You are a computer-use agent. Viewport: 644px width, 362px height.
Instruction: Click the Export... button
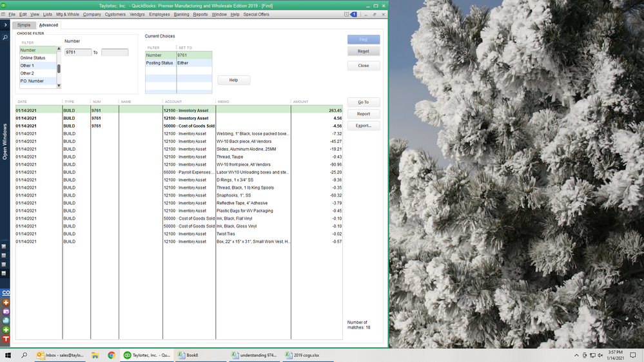tap(363, 126)
